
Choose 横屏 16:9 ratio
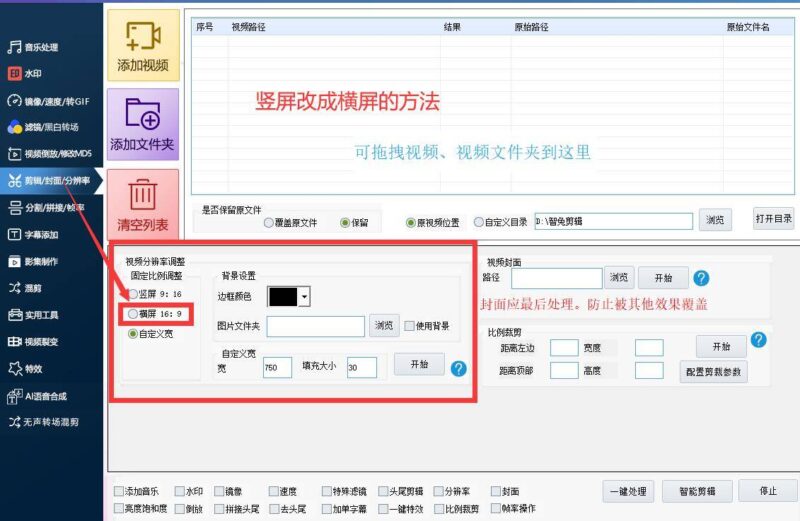pos(155,314)
